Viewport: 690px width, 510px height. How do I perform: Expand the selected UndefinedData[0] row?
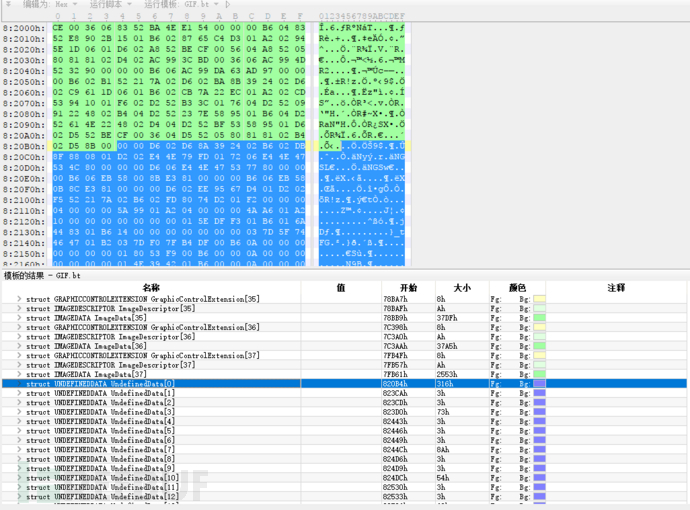(x=19, y=384)
